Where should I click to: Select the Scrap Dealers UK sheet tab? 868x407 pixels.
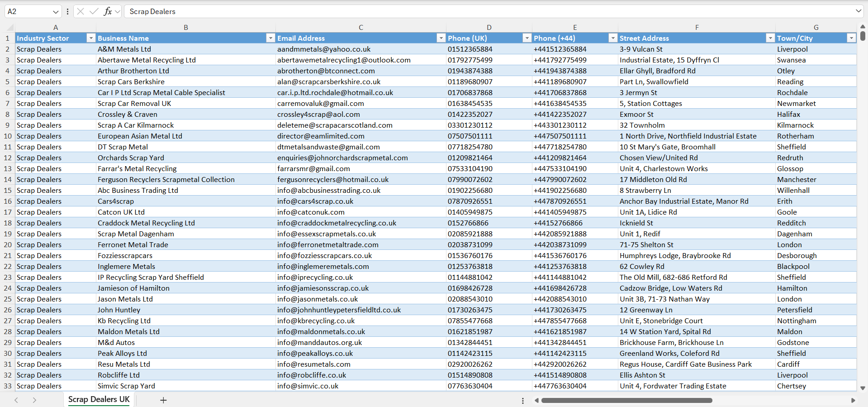99,399
